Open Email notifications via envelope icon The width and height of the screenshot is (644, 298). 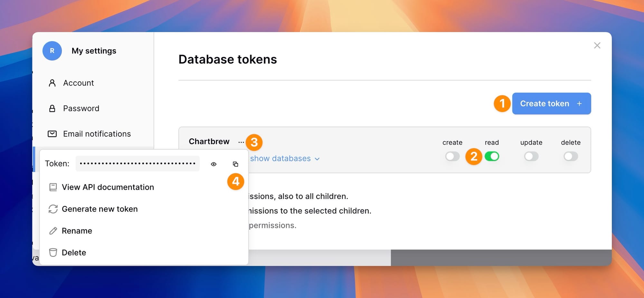click(52, 134)
